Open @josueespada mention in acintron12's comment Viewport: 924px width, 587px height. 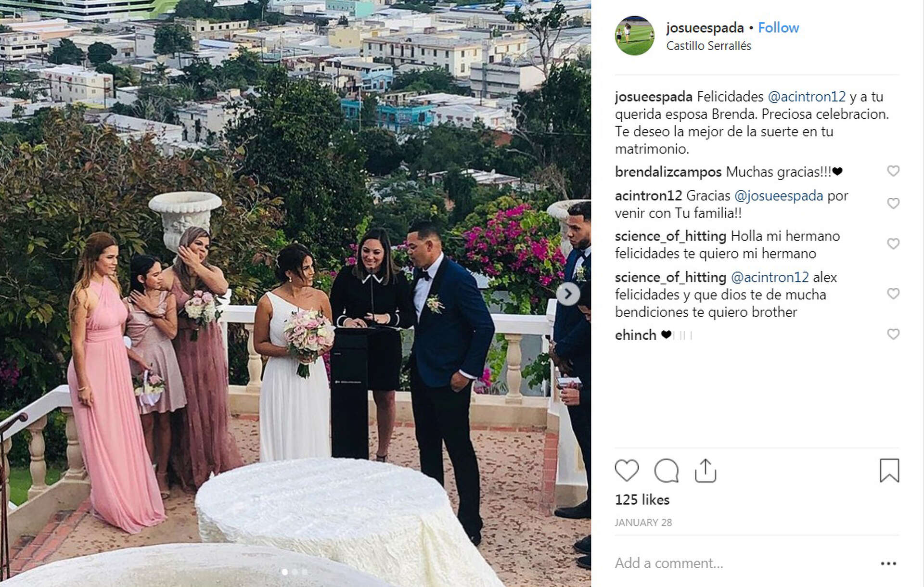pos(779,196)
